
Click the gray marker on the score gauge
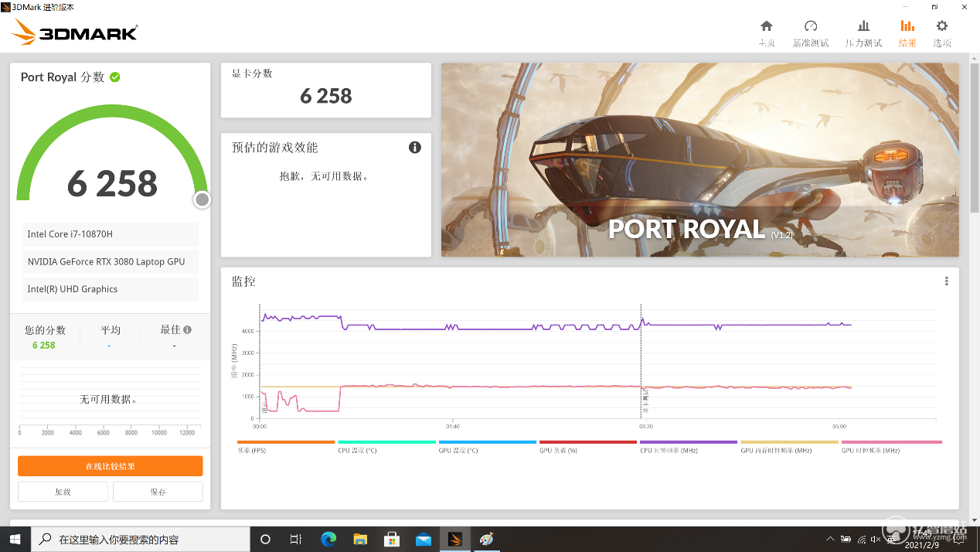click(x=202, y=199)
